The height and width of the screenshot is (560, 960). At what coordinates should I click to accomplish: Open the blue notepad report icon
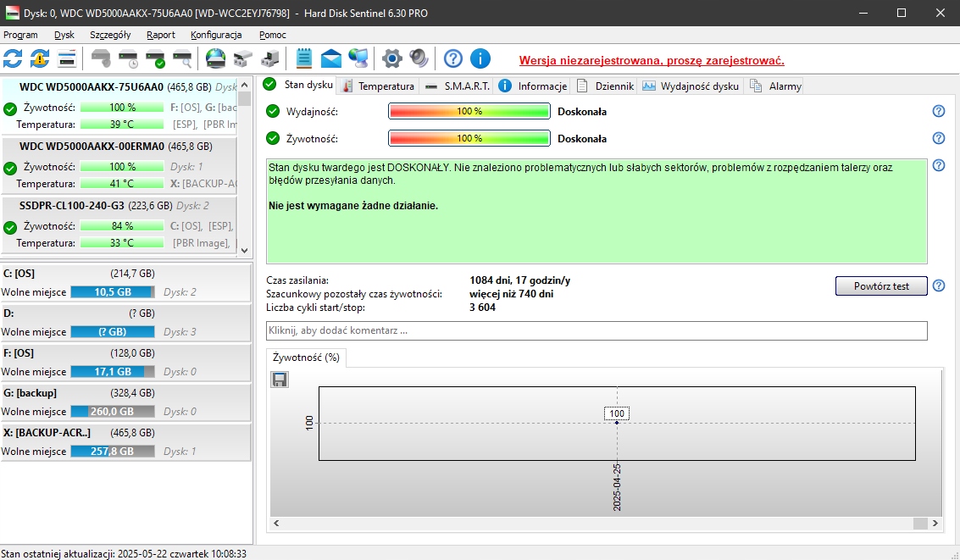coord(304,58)
